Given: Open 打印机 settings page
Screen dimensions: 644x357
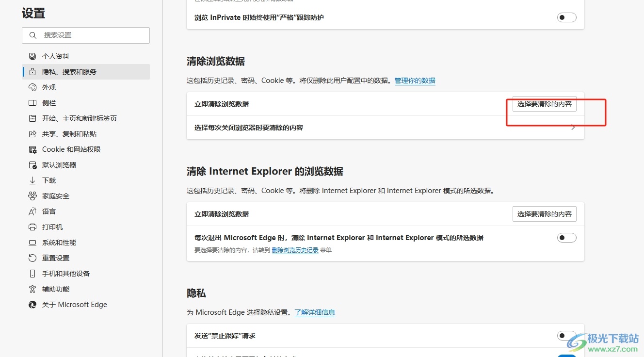Looking at the screenshot, I should [x=86, y=227].
